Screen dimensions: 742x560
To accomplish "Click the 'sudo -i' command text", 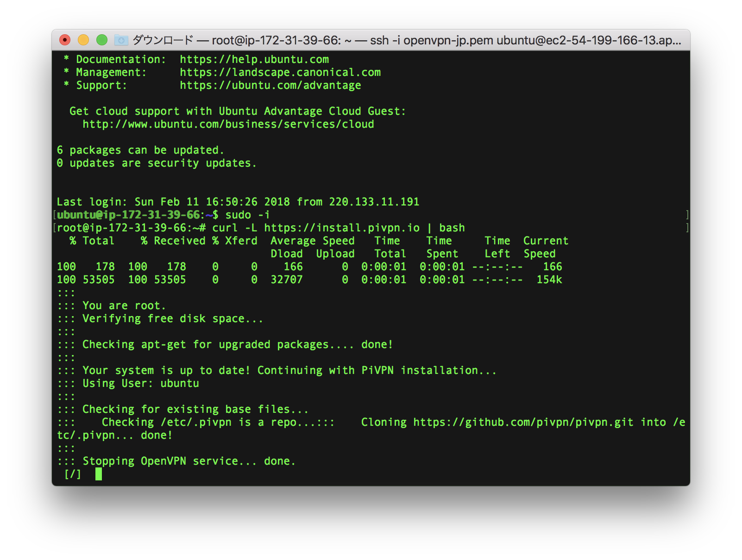I will 247,215.
